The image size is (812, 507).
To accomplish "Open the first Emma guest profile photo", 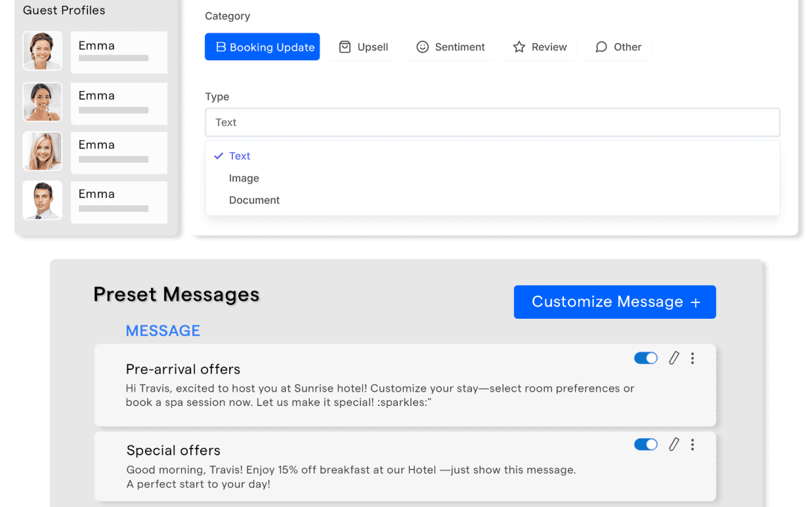I will point(43,51).
